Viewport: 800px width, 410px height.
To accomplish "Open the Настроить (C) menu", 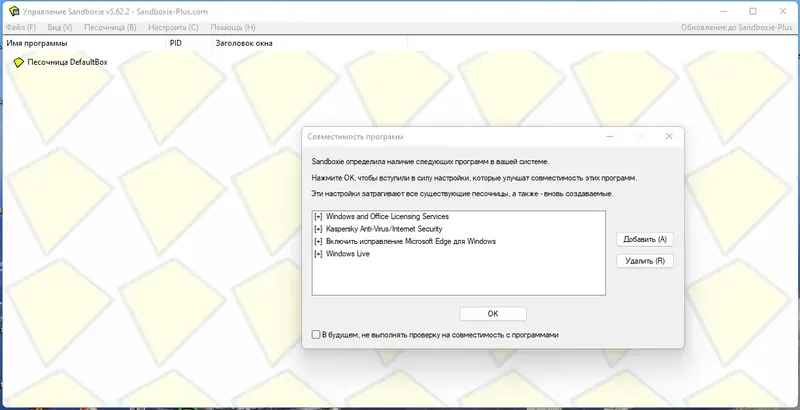I will coord(173,28).
